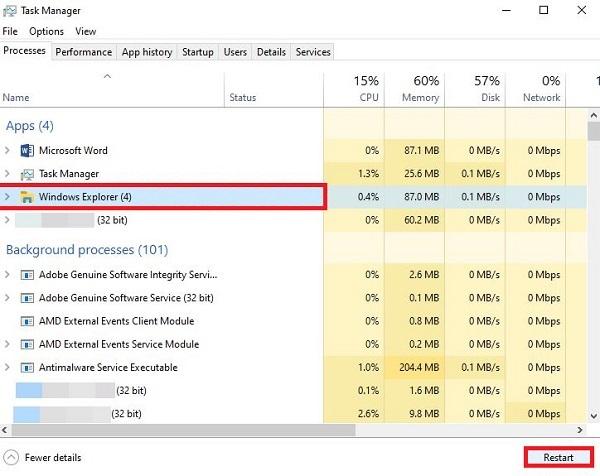Click the Windows Explorer folder icon
600x476 pixels.
click(27, 197)
